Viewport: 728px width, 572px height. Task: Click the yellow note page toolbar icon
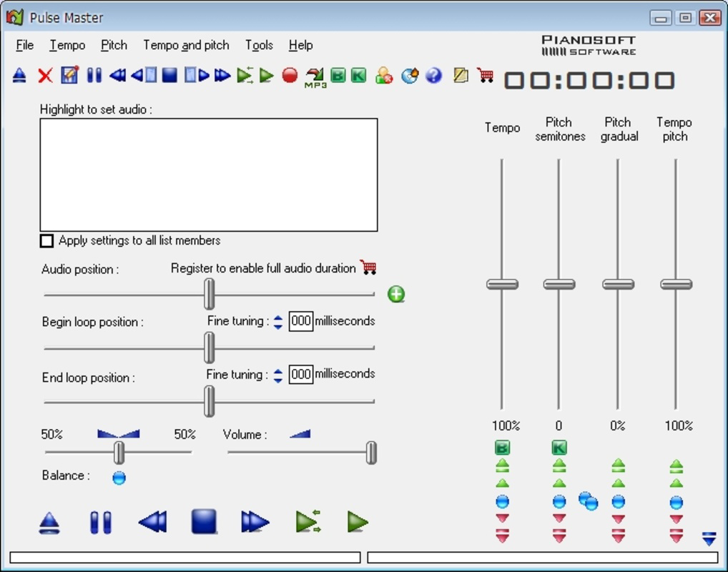461,75
